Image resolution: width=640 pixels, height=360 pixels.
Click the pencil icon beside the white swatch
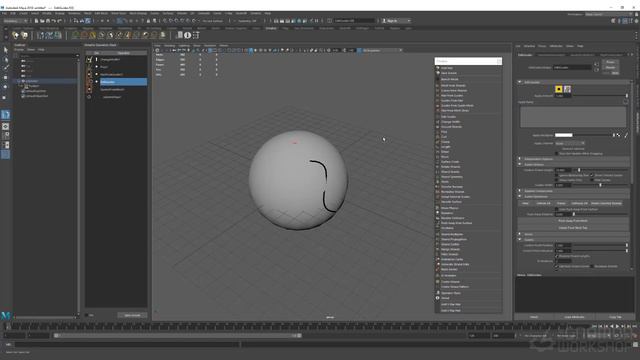(x=626, y=135)
